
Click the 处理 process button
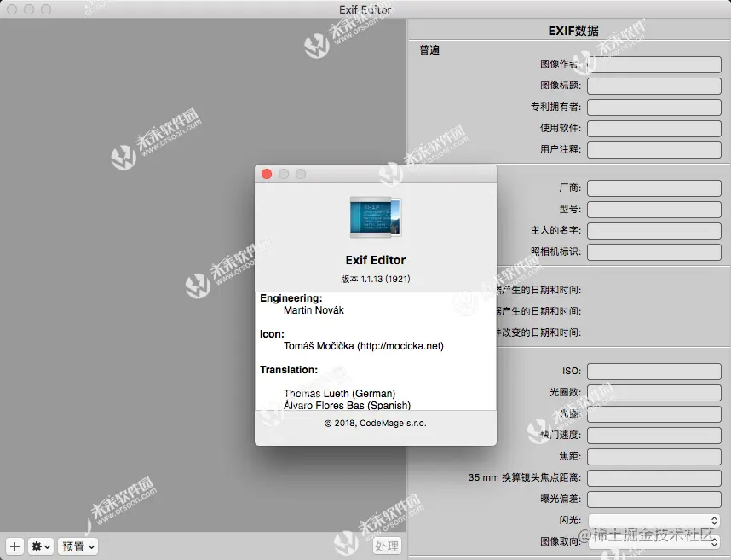coord(387,546)
